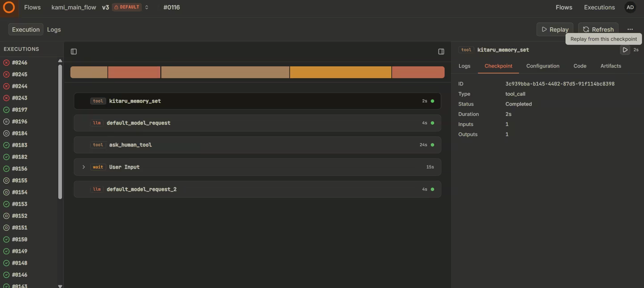
Task: Click the failed status icon for #0246
Action: click(6, 63)
